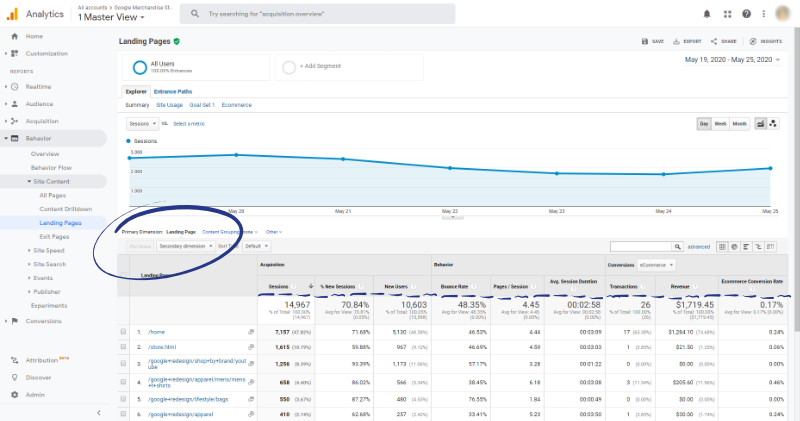Viewport: 800px width, 421px height.
Task: Open the three-dot more options menu
Action: point(764,14)
